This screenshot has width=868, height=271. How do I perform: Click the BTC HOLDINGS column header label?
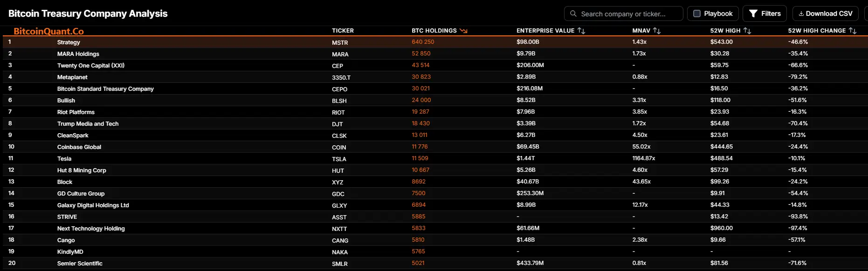click(x=434, y=31)
